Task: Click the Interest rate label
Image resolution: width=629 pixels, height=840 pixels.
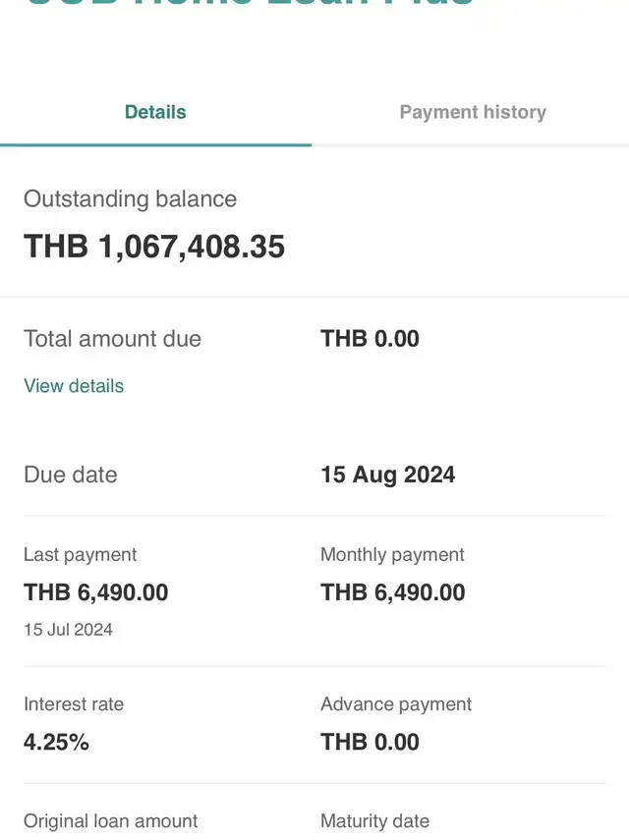Action: pyautogui.click(x=74, y=704)
